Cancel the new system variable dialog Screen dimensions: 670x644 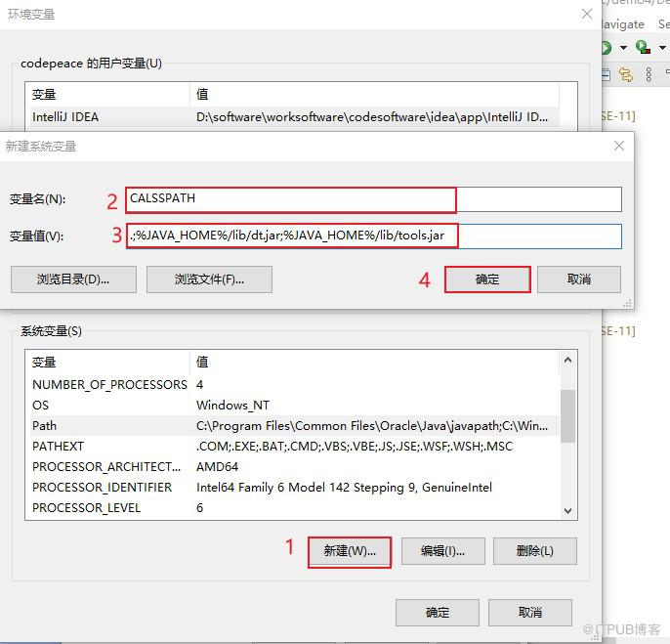click(x=579, y=279)
